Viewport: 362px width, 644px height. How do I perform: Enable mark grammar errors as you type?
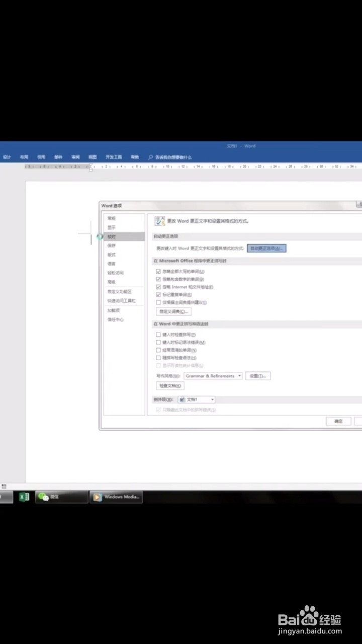[158, 342]
